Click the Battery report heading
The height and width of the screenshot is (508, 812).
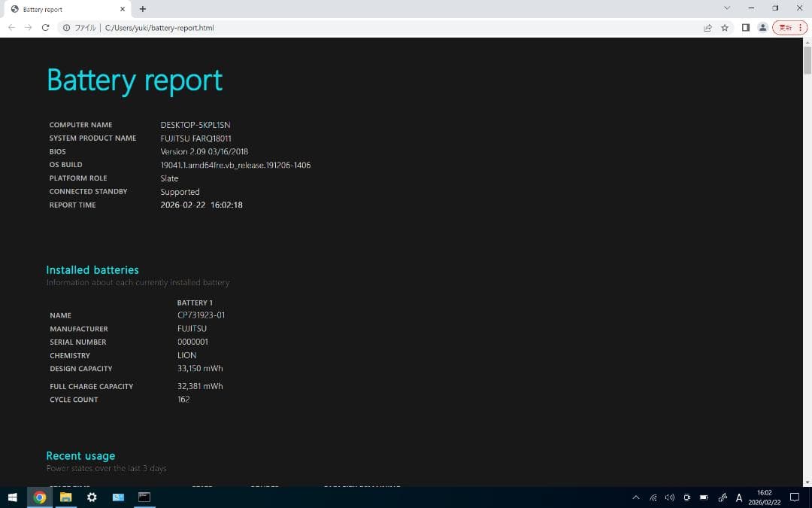(135, 81)
